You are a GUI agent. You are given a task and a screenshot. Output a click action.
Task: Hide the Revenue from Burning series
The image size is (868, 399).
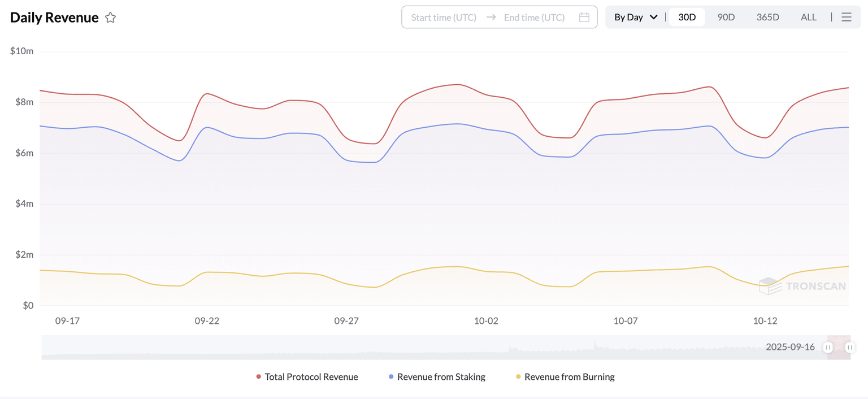point(568,377)
